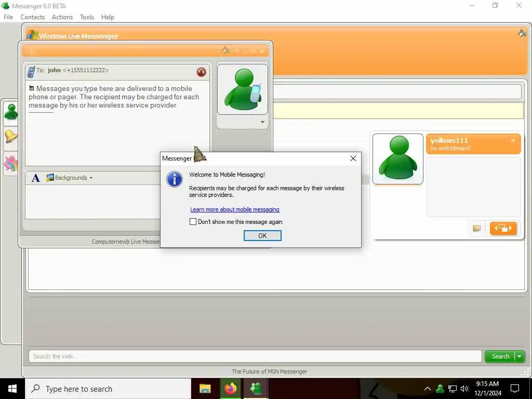Open the Help menu
Screen dimensions: 532x399
[x=108, y=17]
